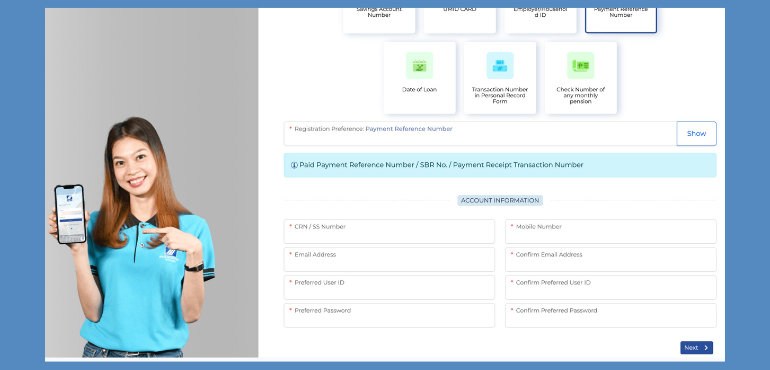This screenshot has height=370, width=770.
Task: Focus the Registration Preference field
Action: pyautogui.click(x=480, y=134)
